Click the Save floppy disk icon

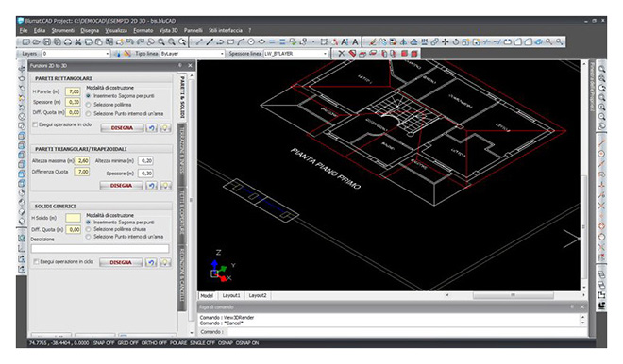pos(47,41)
